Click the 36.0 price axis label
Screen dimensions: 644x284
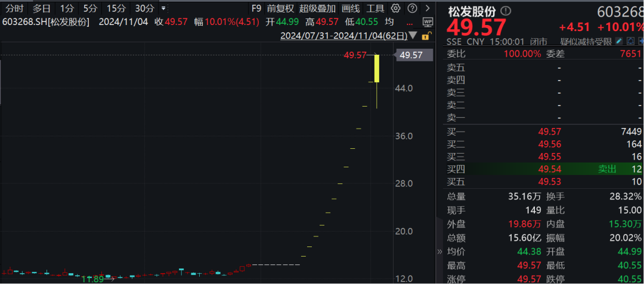tap(404, 136)
